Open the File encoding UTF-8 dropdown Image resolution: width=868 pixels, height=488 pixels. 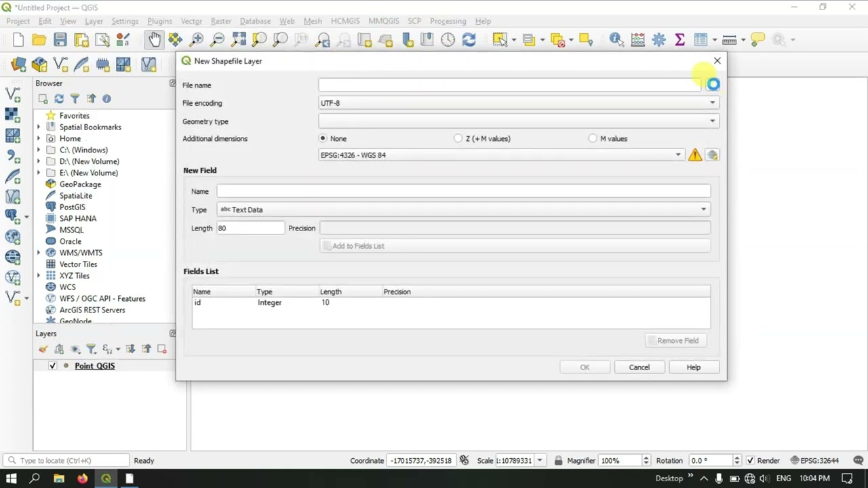pyautogui.click(x=518, y=103)
